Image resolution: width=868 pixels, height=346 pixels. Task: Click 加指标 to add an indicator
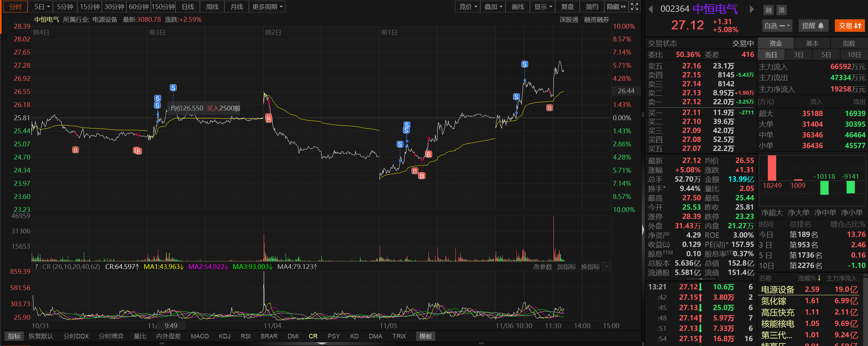(x=567, y=267)
